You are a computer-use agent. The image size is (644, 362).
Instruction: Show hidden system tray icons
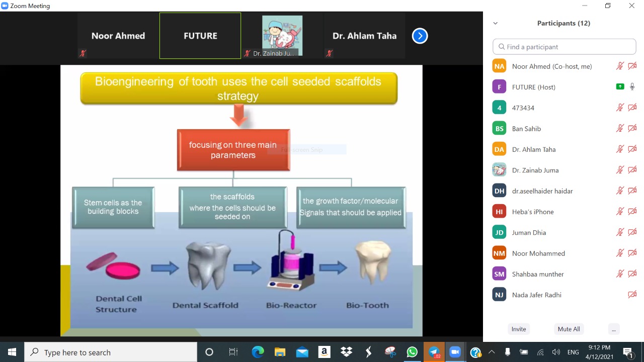point(492,352)
